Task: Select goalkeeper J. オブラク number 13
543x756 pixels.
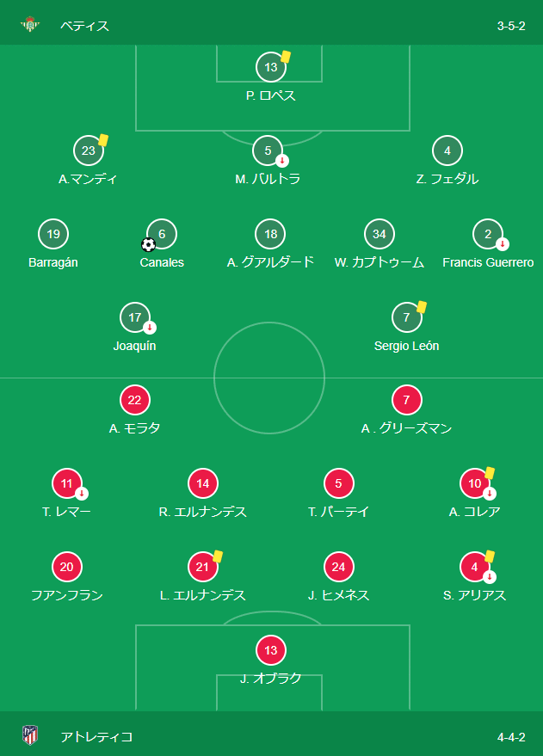Action: click(x=271, y=650)
